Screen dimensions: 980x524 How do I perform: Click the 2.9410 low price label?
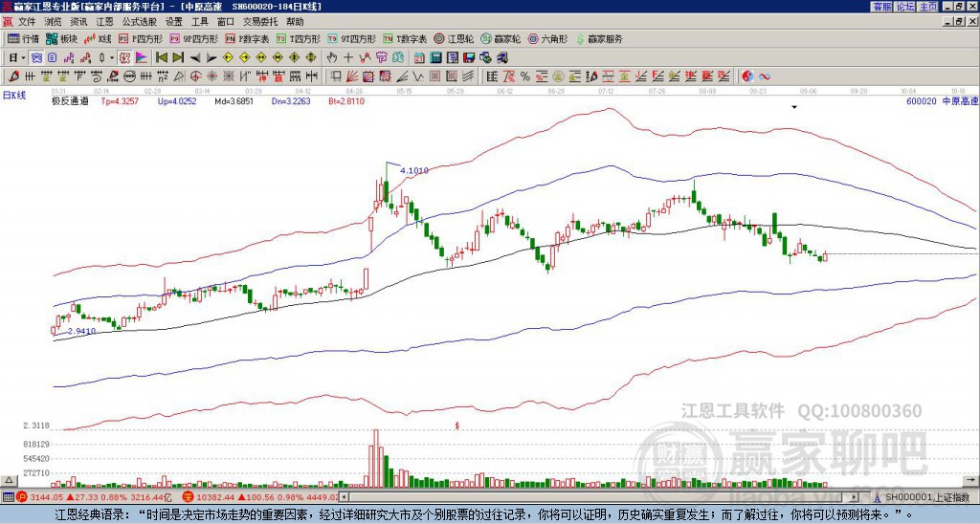[x=82, y=331]
